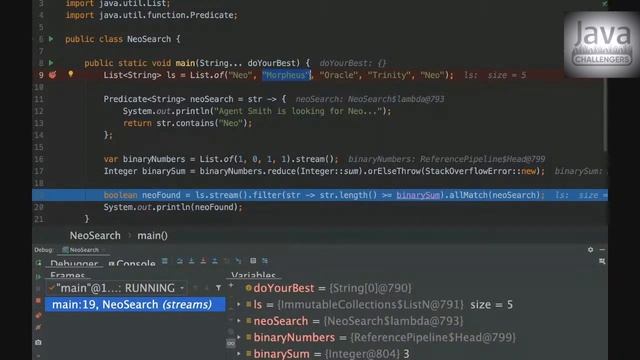Click the Resume Program icon in sidebar
Screen dimensions: 640x360
pos(38,277)
